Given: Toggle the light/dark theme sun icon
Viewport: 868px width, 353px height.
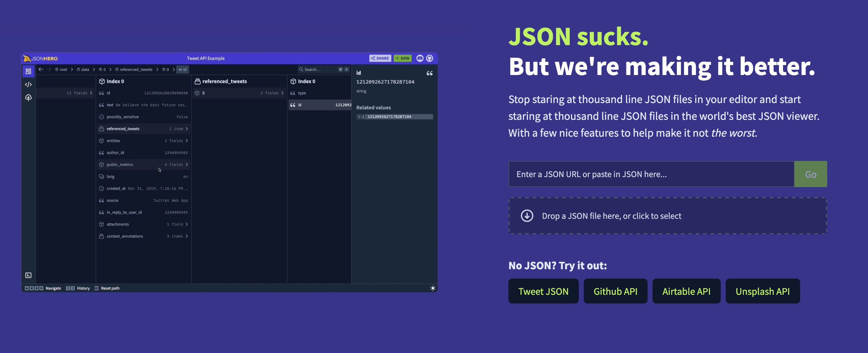Looking at the screenshot, I should [433, 288].
